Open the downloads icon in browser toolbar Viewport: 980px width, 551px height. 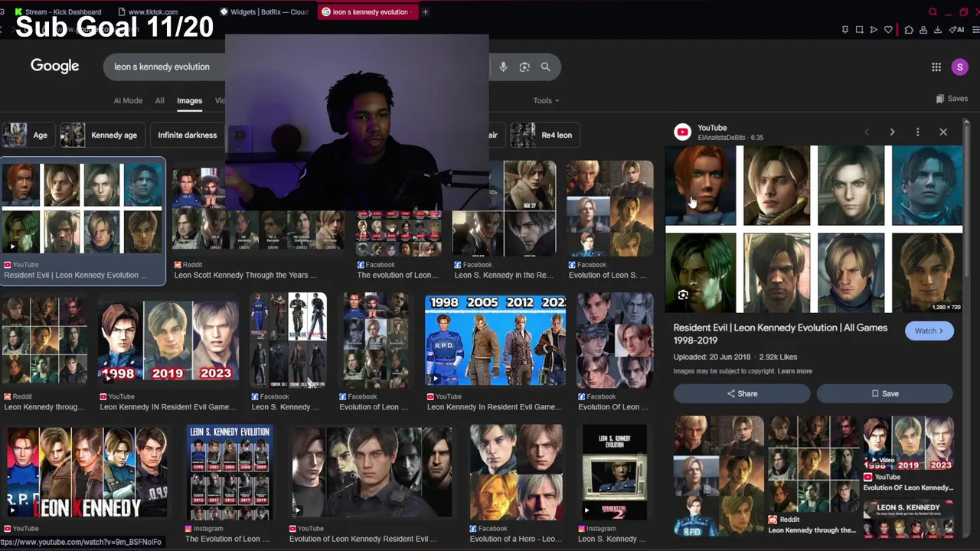[x=937, y=30]
